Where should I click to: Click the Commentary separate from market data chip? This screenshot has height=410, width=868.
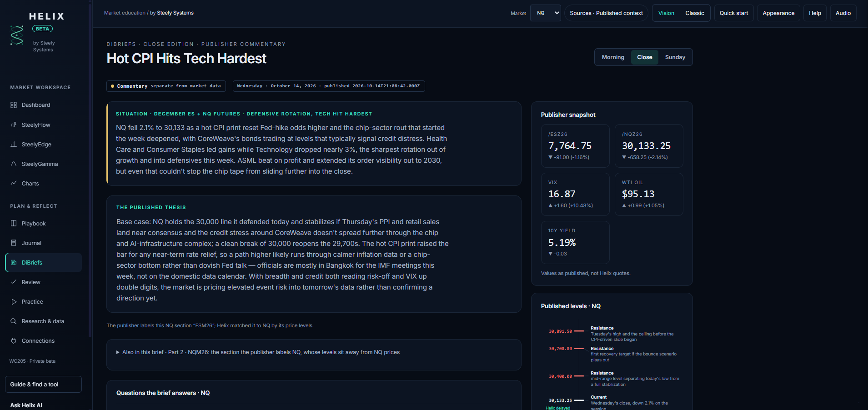click(166, 86)
